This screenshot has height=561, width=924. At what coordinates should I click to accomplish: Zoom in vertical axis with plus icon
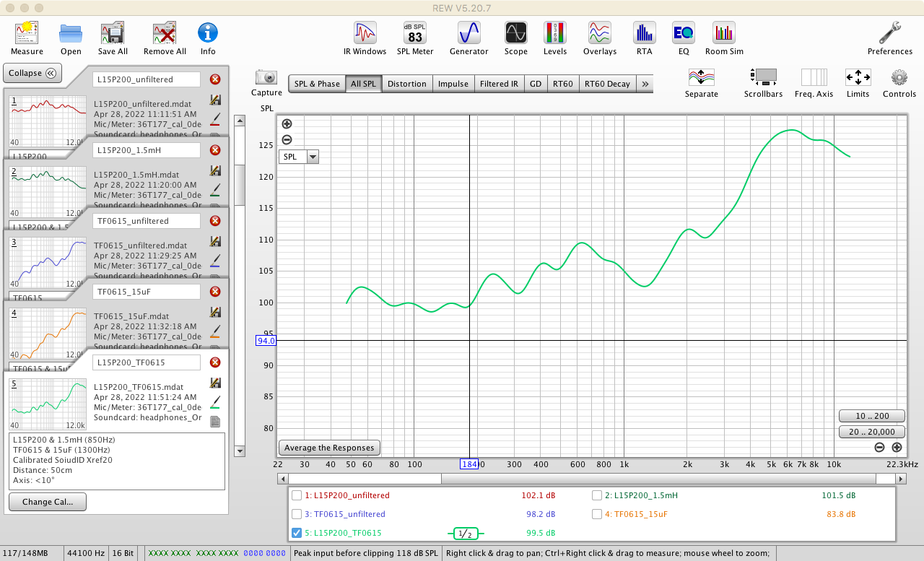point(287,124)
